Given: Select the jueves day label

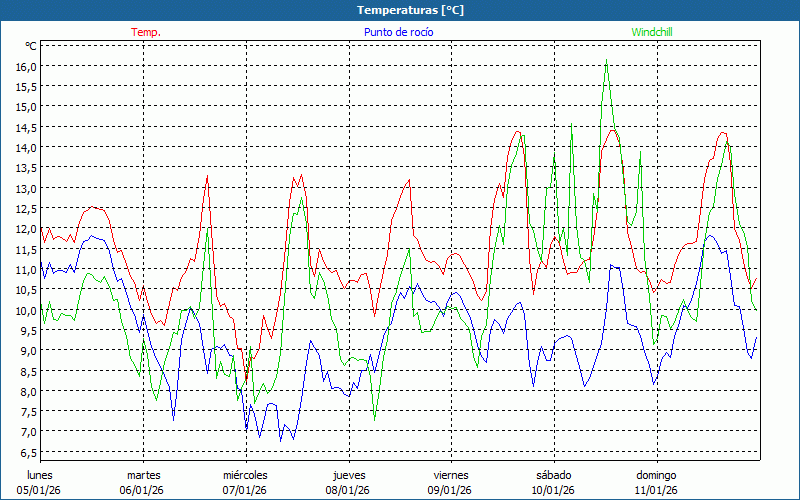Looking at the screenshot, I should 348,474.
